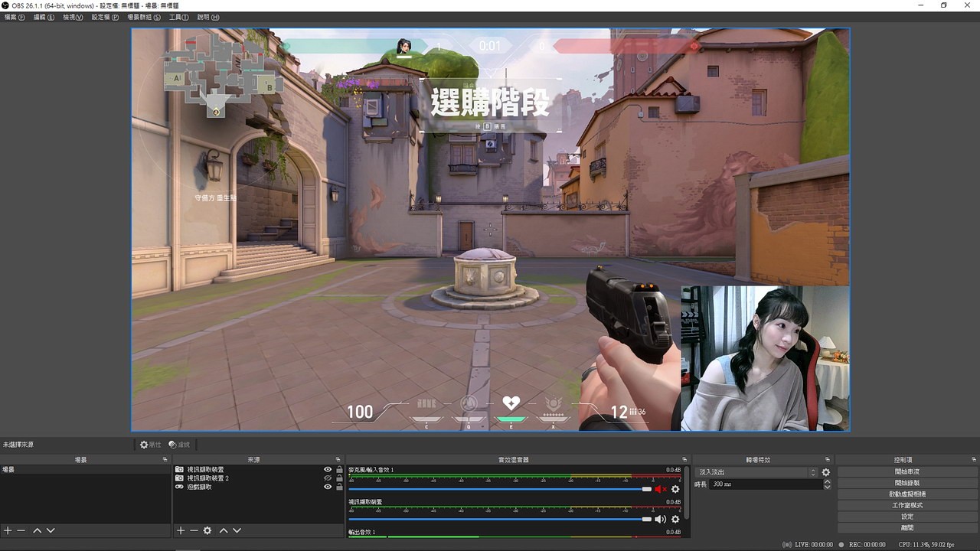Remove the source with the minus icon in the 來源 panel

[x=194, y=530]
